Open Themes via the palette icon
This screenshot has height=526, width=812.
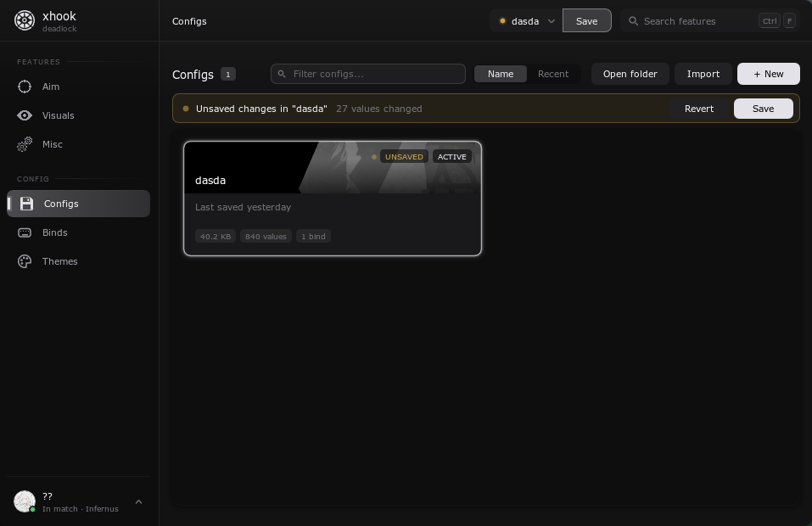[x=25, y=261]
